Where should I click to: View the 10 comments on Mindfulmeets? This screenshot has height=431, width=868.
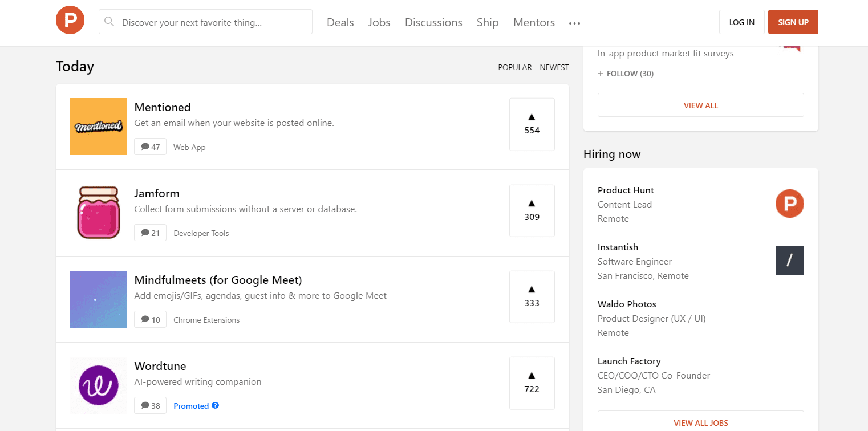(x=151, y=319)
